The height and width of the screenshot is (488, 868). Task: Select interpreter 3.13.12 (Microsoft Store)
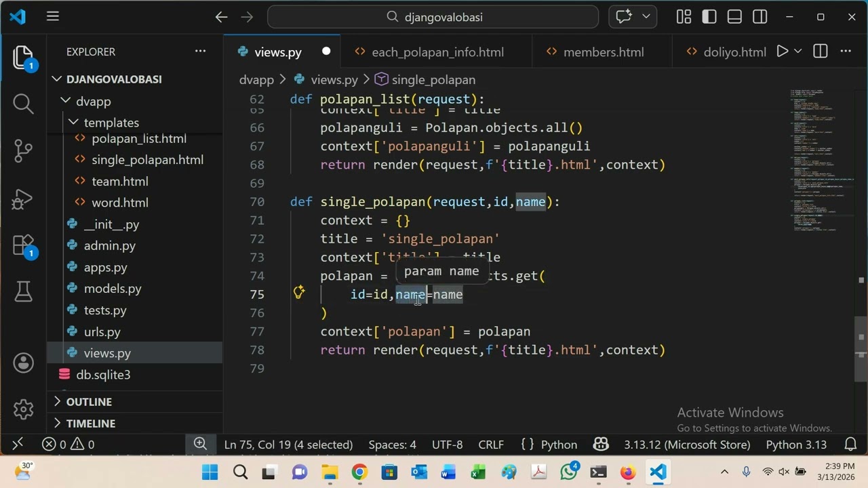point(687,445)
